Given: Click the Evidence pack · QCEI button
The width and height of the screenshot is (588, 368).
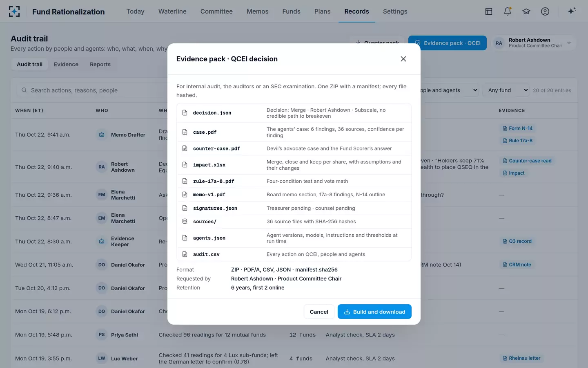Looking at the screenshot, I should pos(448,43).
